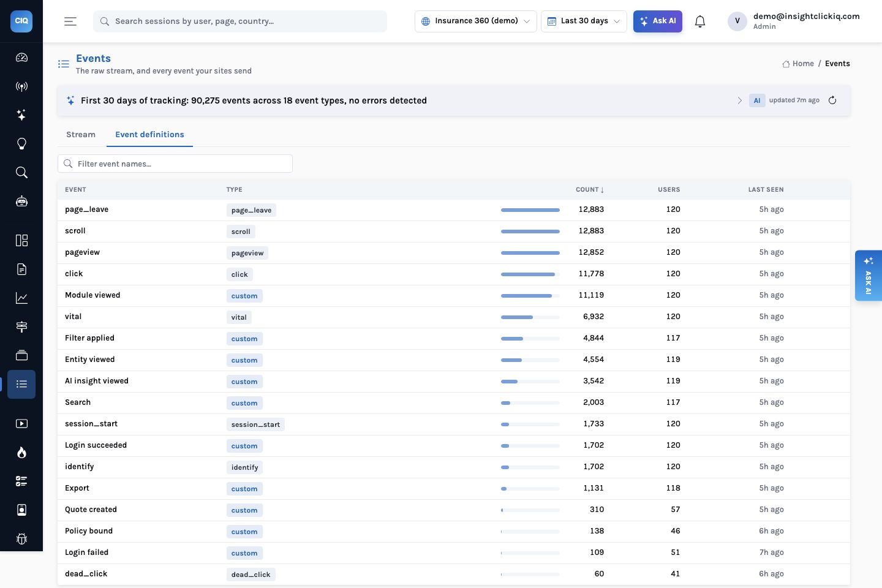Open the document page icon in sidebar
Viewport: 882px width, 588px height.
pyautogui.click(x=21, y=269)
